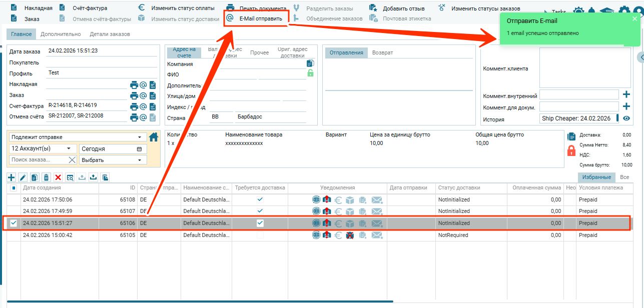This screenshot has width=644, height=308.
Task: Open the 'Выбрать' dropdown
Action: [113, 160]
